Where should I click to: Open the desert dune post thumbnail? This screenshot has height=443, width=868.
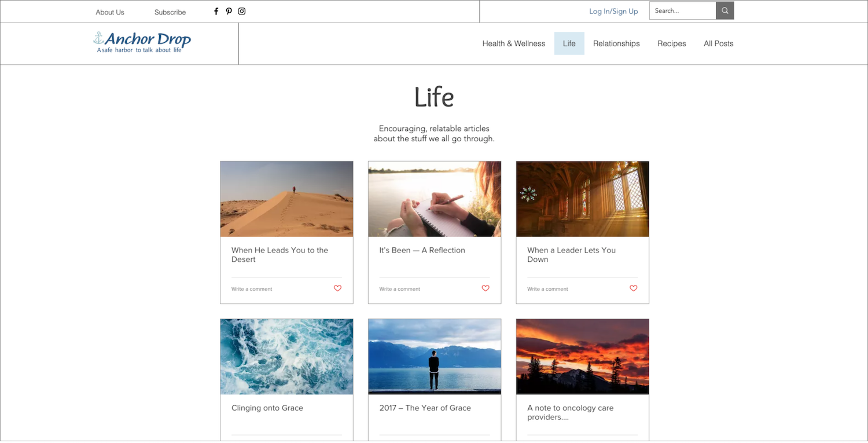click(286, 199)
